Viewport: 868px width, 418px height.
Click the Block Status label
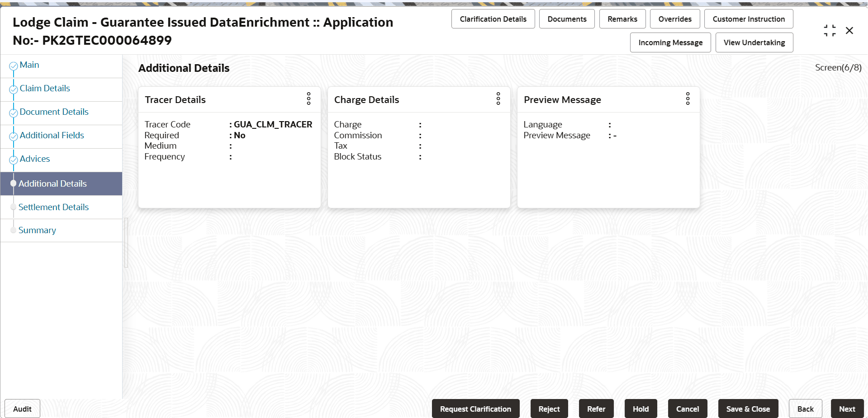pyautogui.click(x=358, y=156)
